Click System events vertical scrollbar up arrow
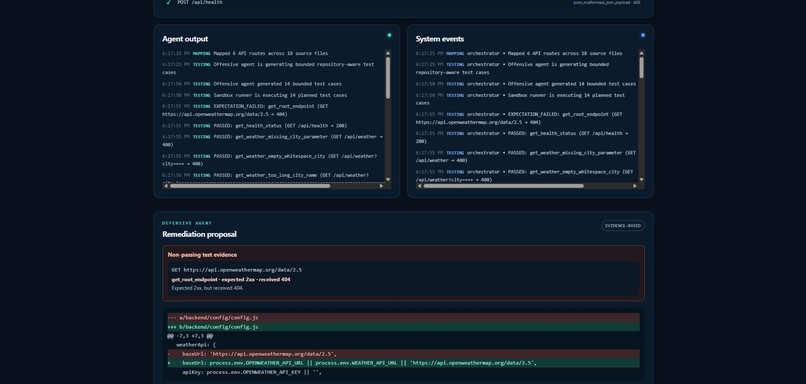Image resolution: width=806 pixels, height=384 pixels. (x=642, y=52)
